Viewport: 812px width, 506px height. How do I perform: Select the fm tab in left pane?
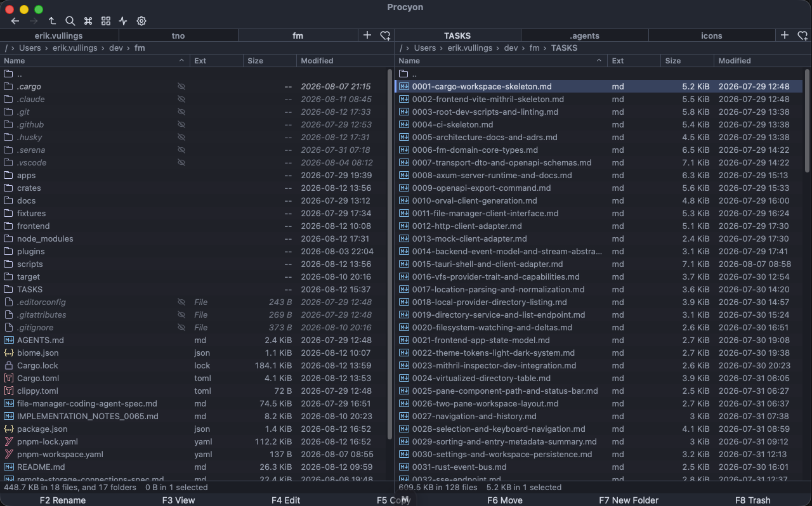298,36
